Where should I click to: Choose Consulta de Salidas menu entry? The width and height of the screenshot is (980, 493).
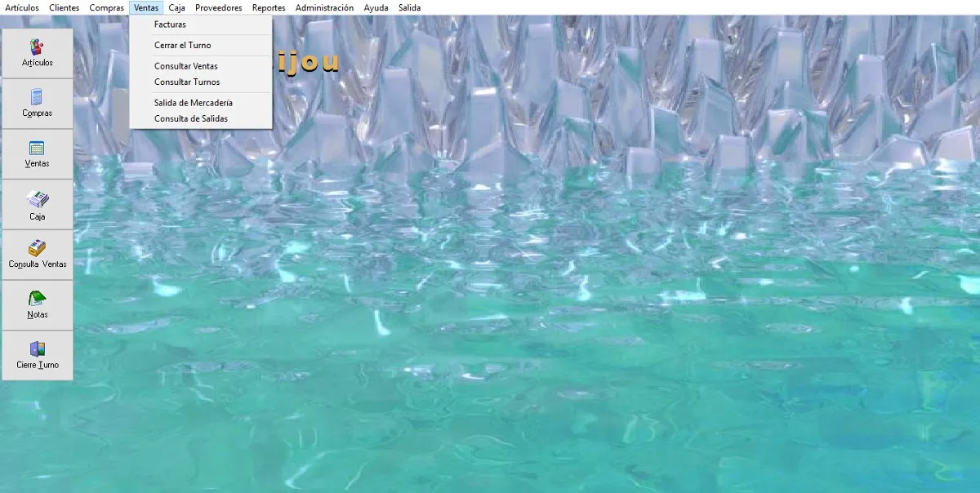coord(201,119)
